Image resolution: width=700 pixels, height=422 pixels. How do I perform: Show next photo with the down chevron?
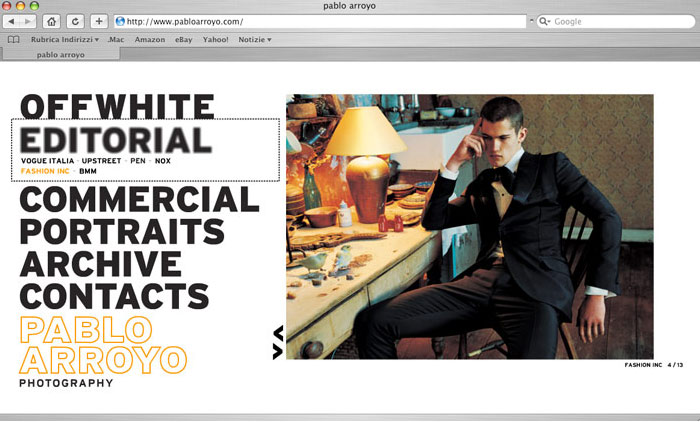[x=278, y=352]
